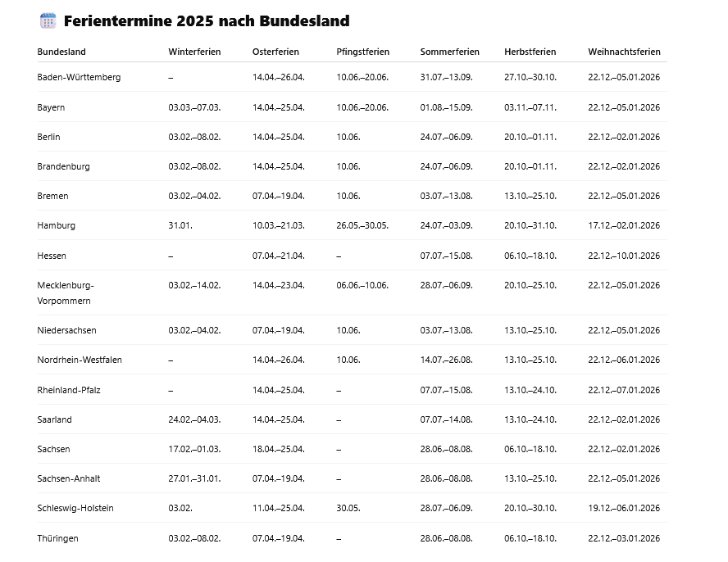Select Thüringen's Weihnachtsferien dates ending 03.01.2026
Image resolution: width=728 pixels, height=562 pixels.
tap(624, 538)
